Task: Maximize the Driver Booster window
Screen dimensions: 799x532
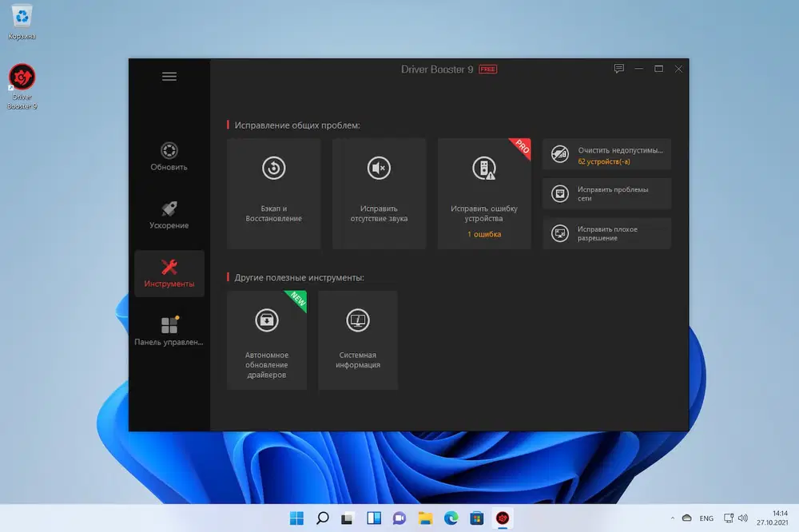Action: [x=659, y=68]
